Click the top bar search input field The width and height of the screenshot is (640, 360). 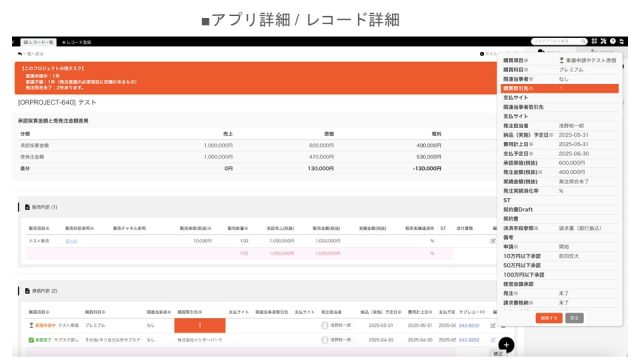click(556, 41)
